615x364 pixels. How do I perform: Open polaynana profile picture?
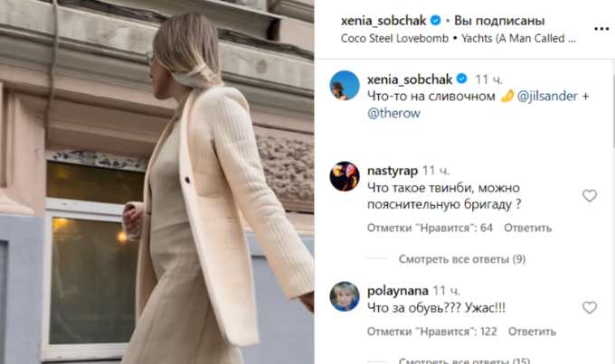345,296
